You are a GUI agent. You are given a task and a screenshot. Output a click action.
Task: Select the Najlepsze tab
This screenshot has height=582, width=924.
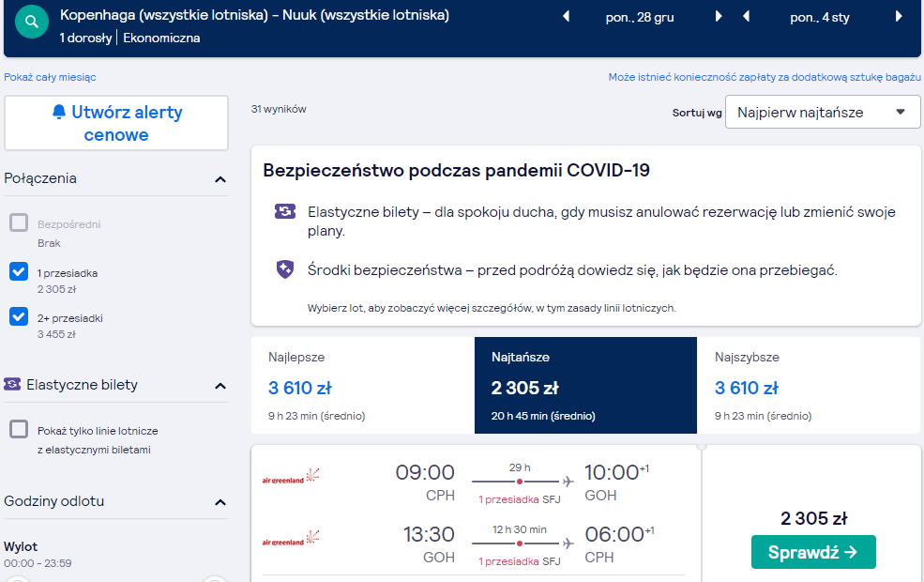pos(362,386)
